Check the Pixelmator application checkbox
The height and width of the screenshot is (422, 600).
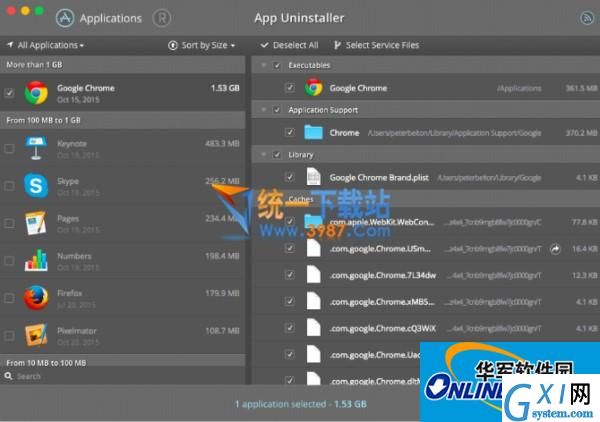(x=9, y=336)
